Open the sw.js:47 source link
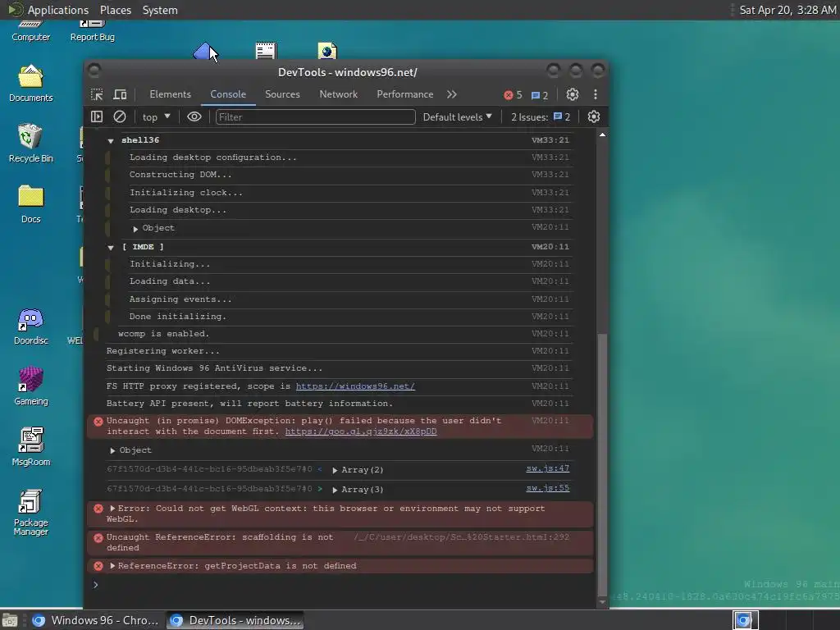 click(547, 468)
